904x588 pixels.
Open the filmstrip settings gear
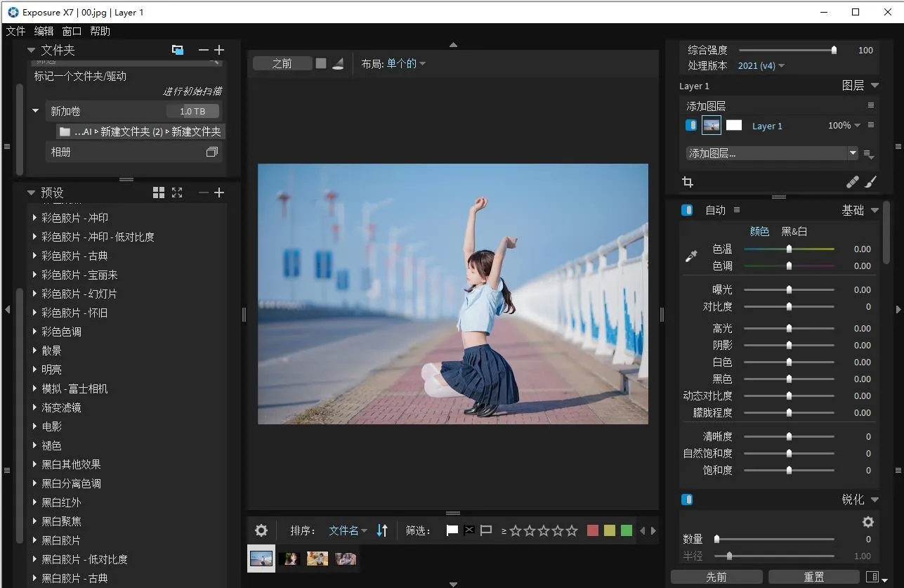pyautogui.click(x=261, y=531)
